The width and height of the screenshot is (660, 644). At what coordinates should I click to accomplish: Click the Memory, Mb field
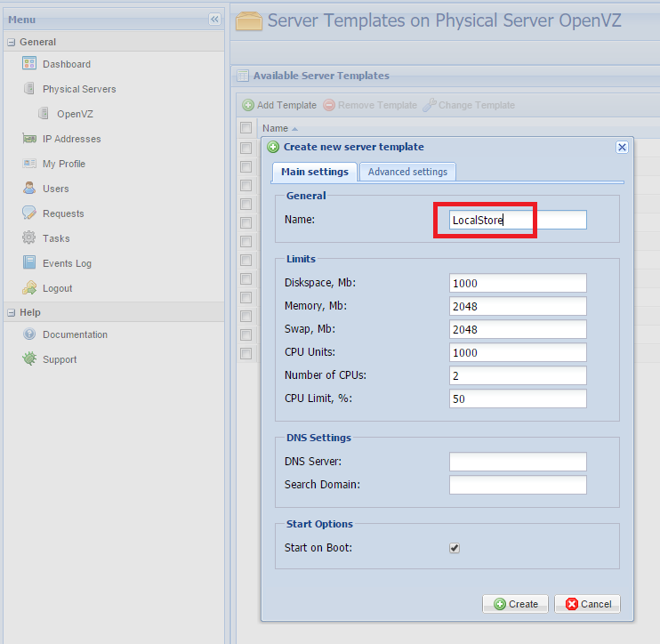(518, 306)
